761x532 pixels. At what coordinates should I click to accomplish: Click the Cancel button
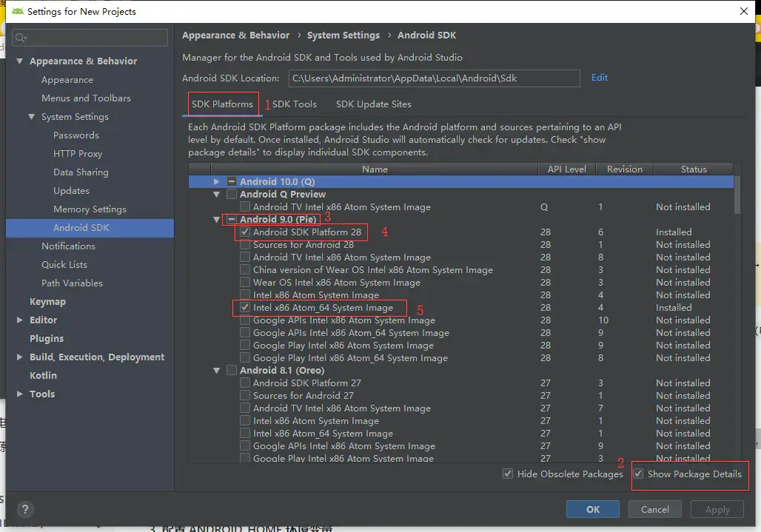pyautogui.click(x=654, y=509)
